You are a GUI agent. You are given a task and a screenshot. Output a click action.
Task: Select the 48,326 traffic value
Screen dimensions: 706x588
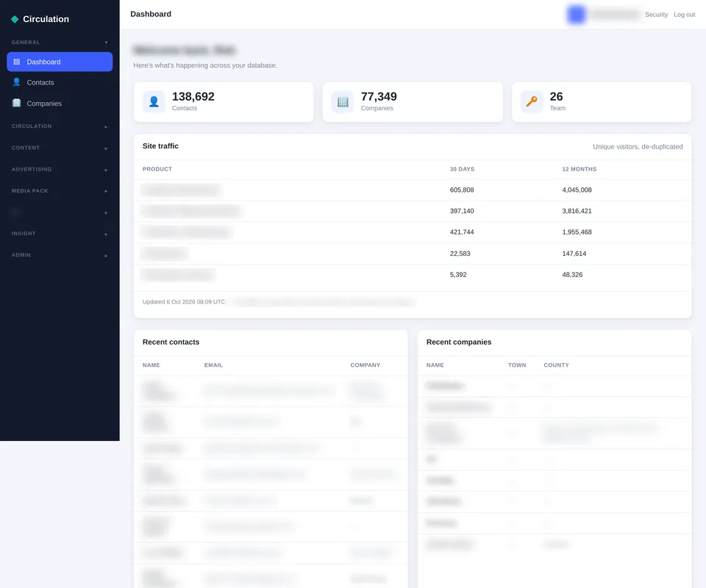tap(572, 275)
